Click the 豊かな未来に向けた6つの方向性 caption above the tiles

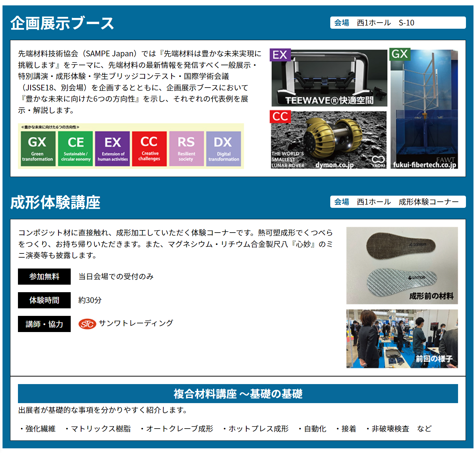[x=50, y=127]
